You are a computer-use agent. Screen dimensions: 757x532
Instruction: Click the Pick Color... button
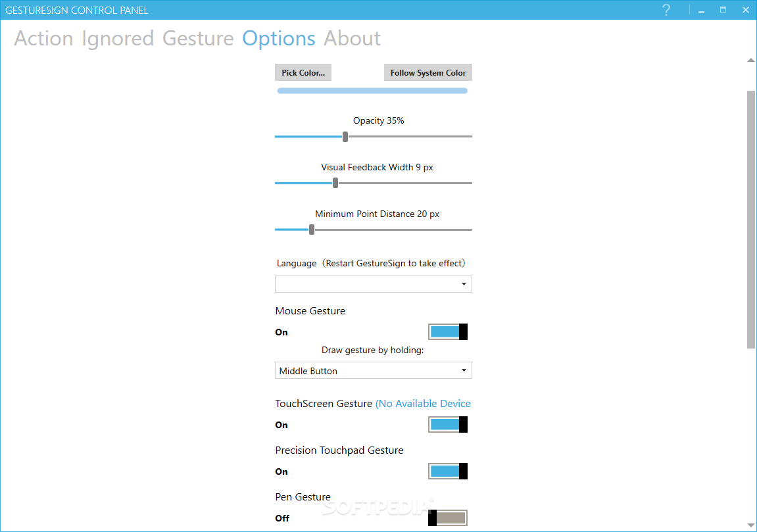click(x=303, y=72)
